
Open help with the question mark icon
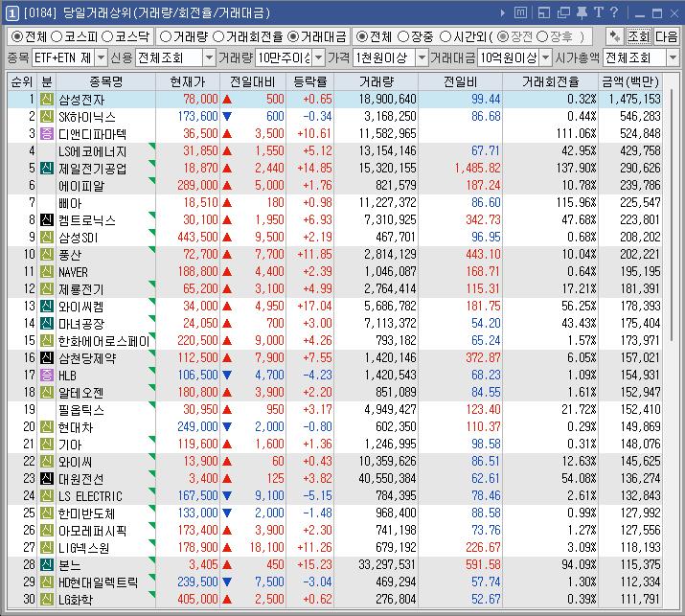click(614, 12)
